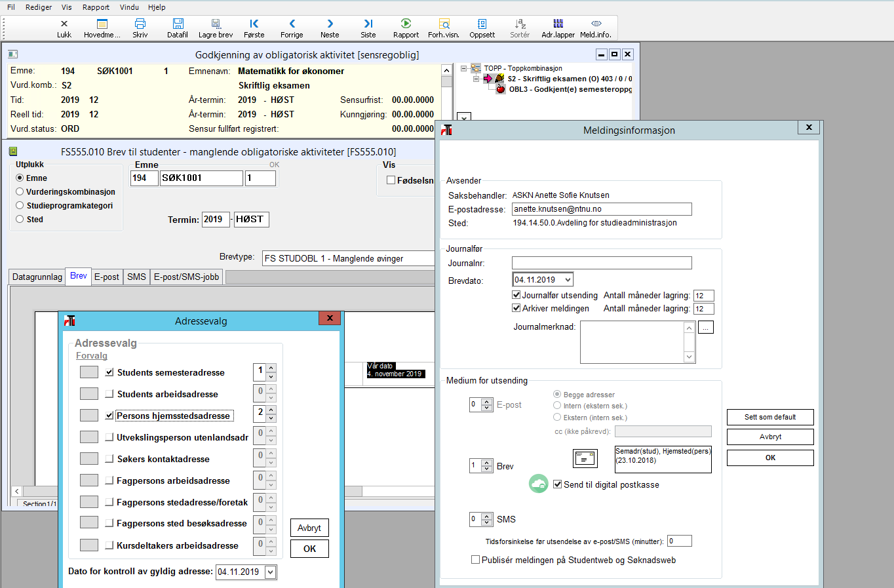Click the E-postadresse input field
The image size is (894, 588).
[x=602, y=209]
